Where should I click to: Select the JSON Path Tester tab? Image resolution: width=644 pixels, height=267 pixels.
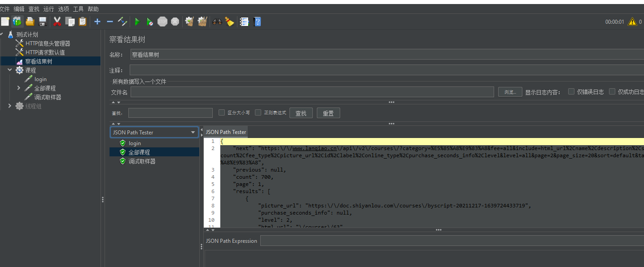pyautogui.click(x=226, y=132)
